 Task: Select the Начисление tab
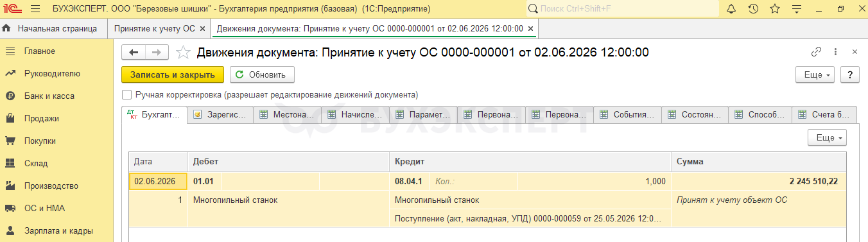tap(355, 115)
